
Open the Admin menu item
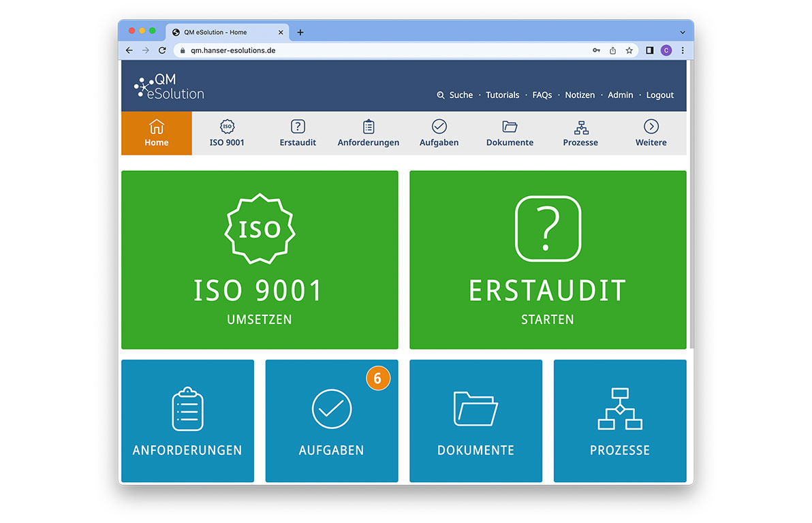(620, 95)
